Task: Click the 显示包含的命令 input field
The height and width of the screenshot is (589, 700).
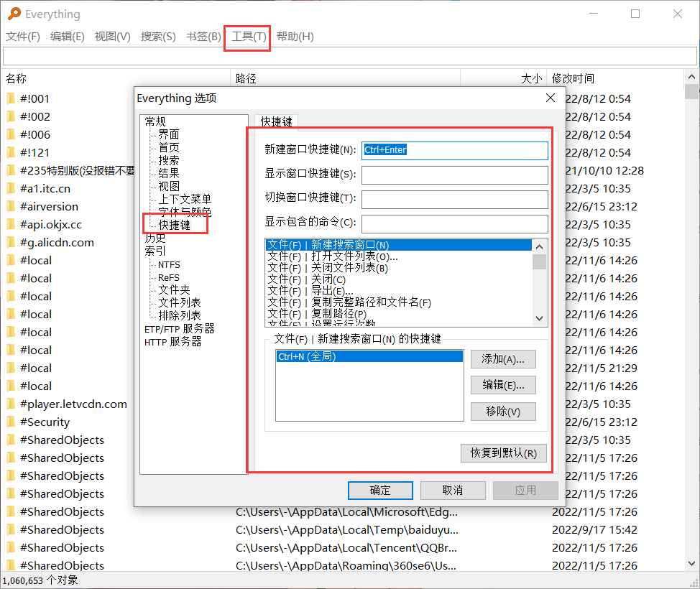Action: click(x=455, y=224)
